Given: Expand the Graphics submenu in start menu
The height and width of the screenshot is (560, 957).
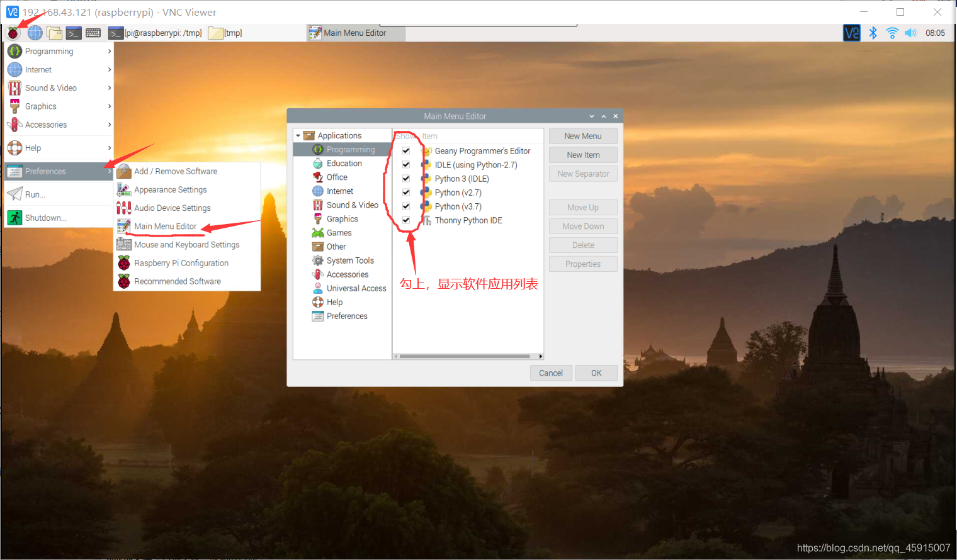Looking at the screenshot, I should click(59, 106).
